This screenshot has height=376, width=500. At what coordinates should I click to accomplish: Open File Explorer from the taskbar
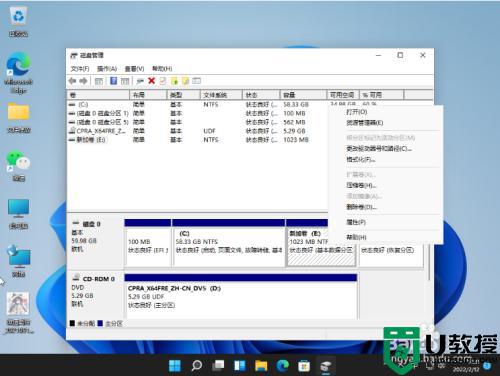point(261,366)
